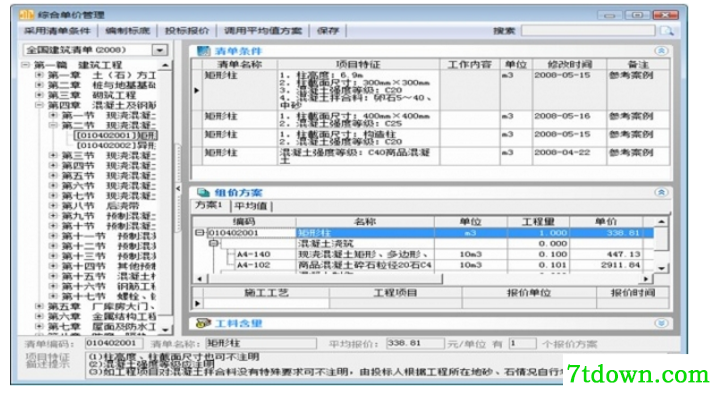Image resolution: width=713 pixels, height=393 pixels.
Task: Click the pricing grid horizontal scroll-left arrow
Action: click(199, 278)
